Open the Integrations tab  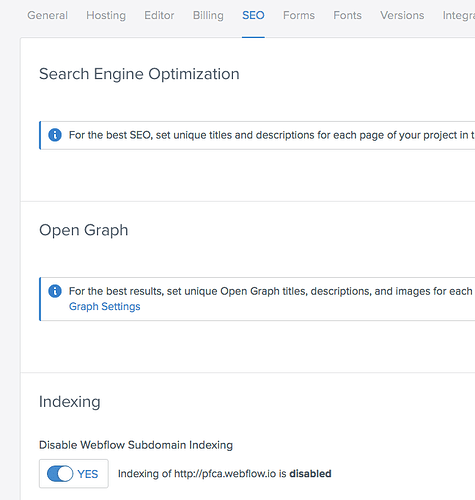(459, 15)
